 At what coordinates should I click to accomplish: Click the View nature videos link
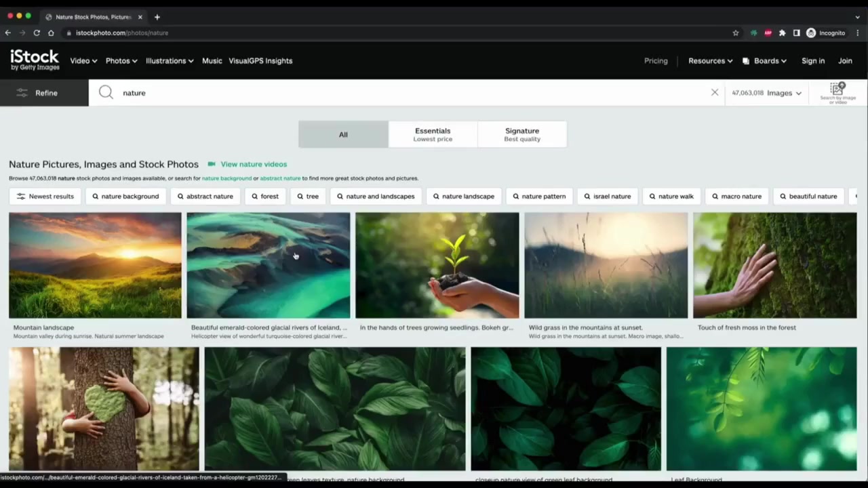tap(254, 164)
